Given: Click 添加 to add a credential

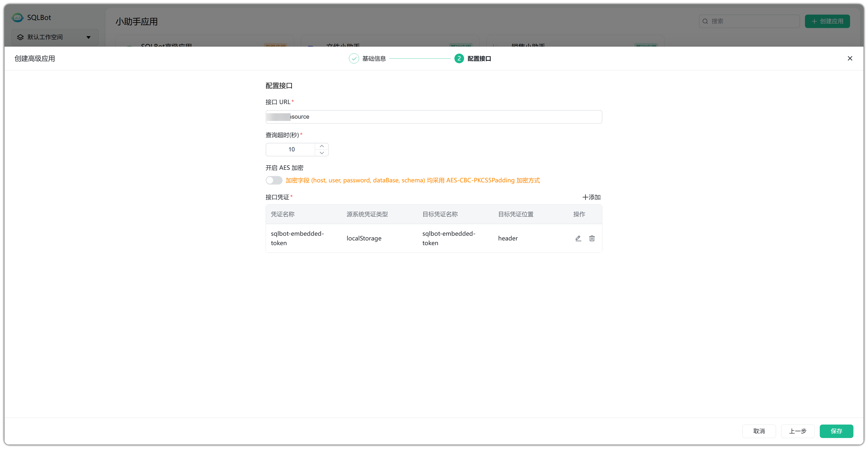Looking at the screenshot, I should (591, 197).
